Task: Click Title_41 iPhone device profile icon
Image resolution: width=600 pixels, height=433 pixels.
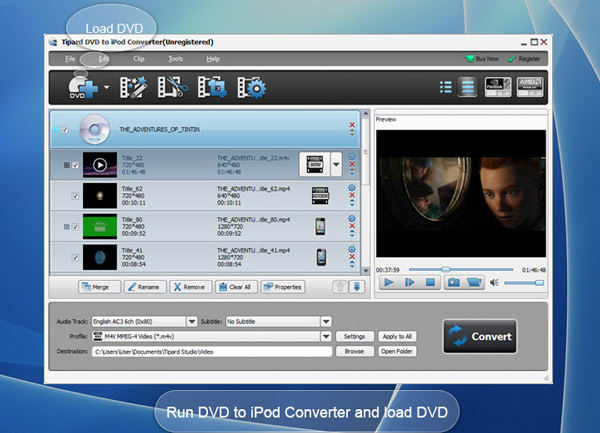Action: [x=321, y=257]
